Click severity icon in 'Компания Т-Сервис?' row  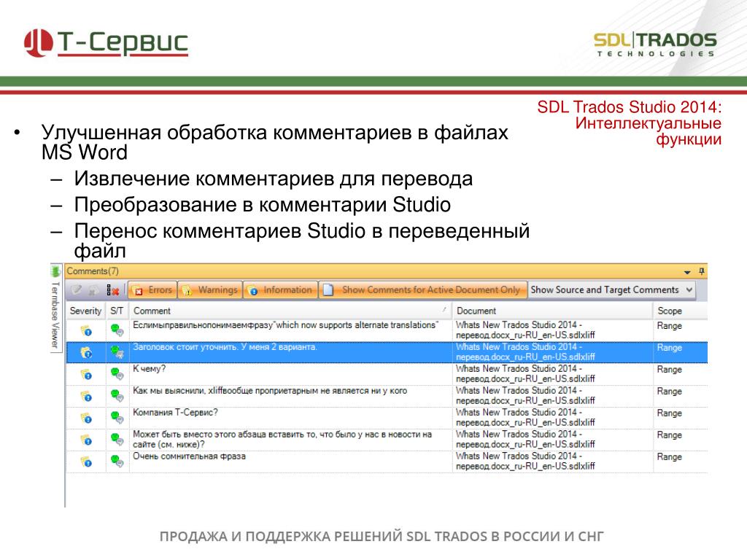(86, 418)
